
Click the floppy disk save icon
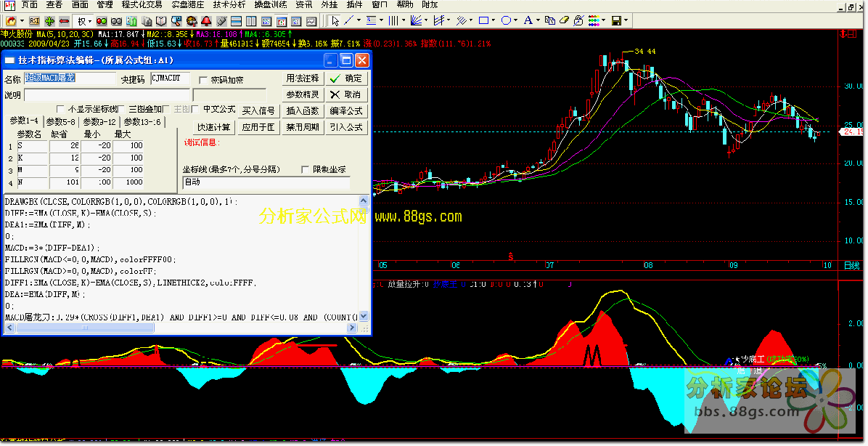click(x=616, y=21)
